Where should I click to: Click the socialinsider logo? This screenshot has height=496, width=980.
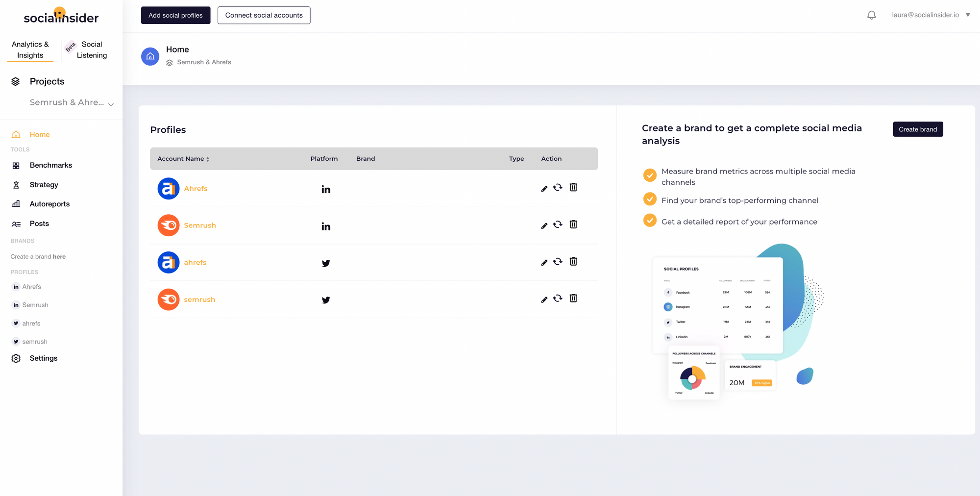pos(61,16)
